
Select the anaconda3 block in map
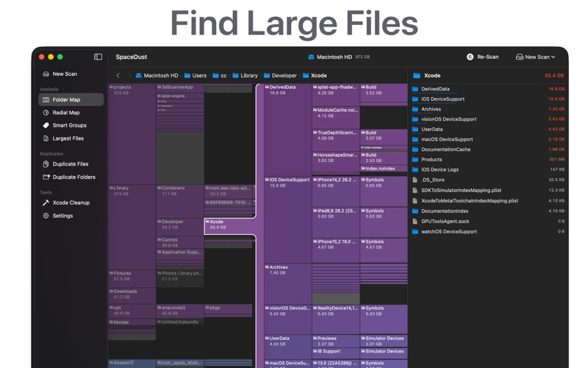click(180, 311)
